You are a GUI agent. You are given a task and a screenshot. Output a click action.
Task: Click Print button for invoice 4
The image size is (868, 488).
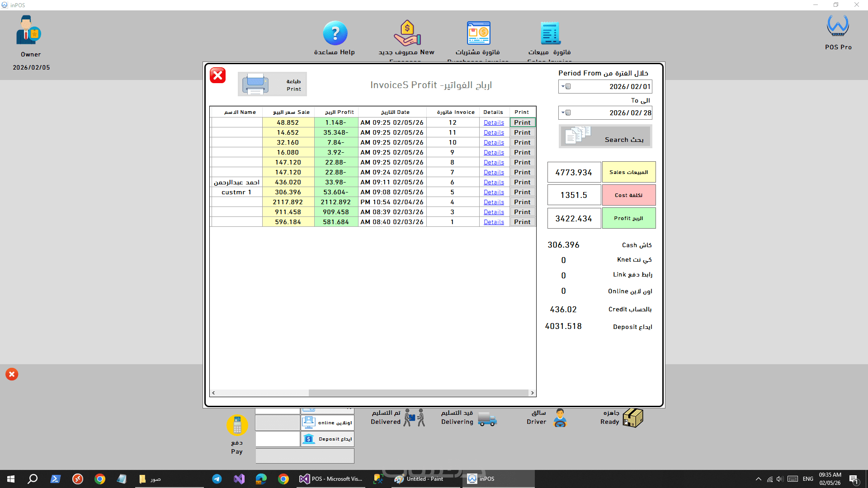tap(522, 202)
